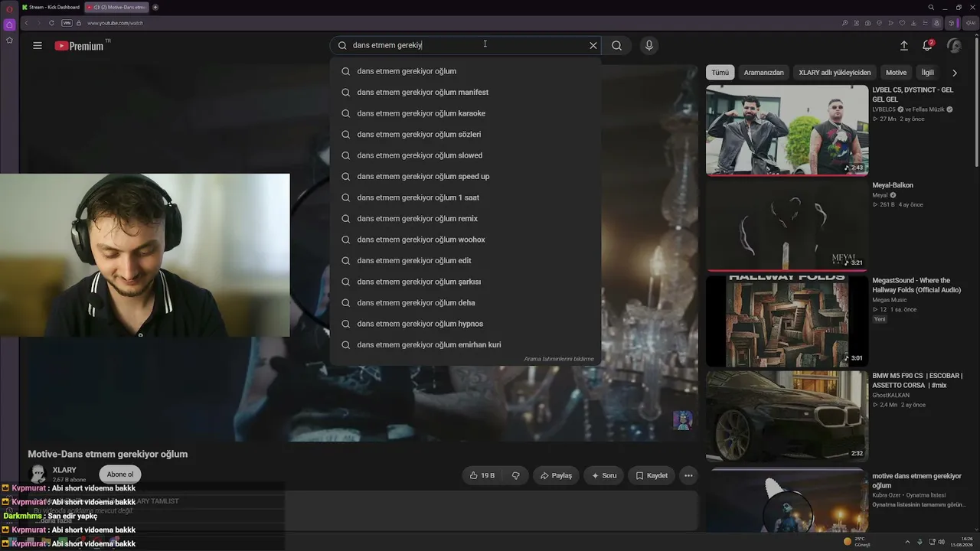Open the Meyal-Balkon video thumbnail

pyautogui.click(x=787, y=225)
